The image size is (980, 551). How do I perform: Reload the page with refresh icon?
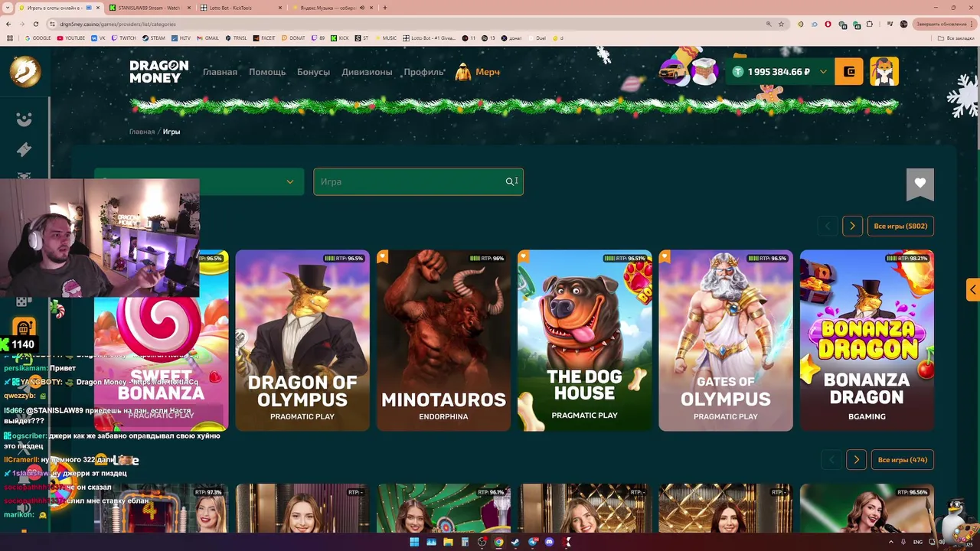[35, 24]
